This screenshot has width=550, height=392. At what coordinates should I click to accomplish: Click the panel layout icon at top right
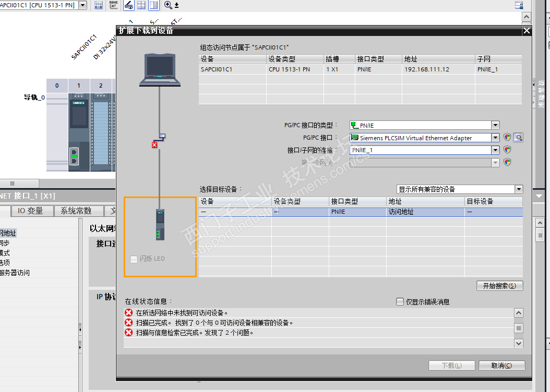tap(519, 5)
